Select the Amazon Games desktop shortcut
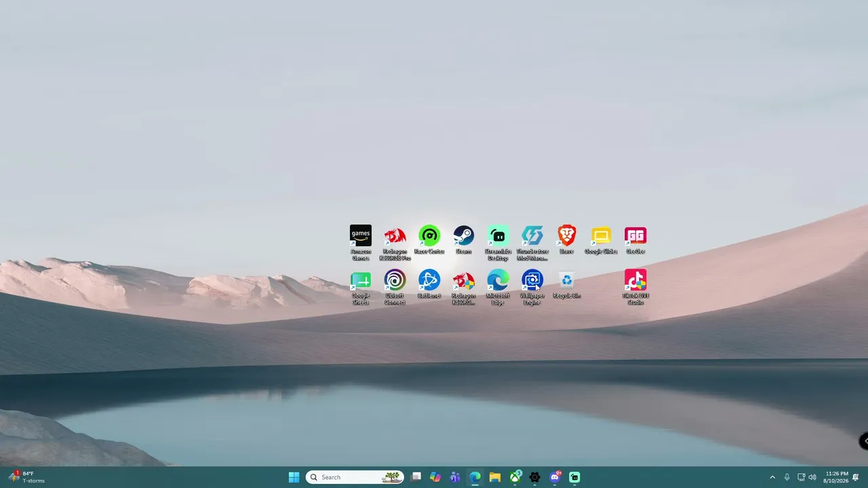The height and width of the screenshot is (488, 868). click(361, 243)
